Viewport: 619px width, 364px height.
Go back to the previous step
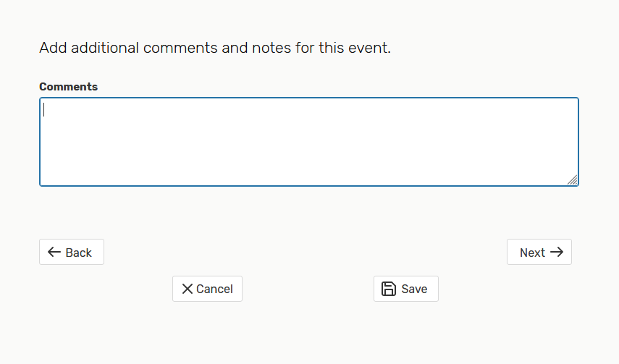tap(72, 253)
